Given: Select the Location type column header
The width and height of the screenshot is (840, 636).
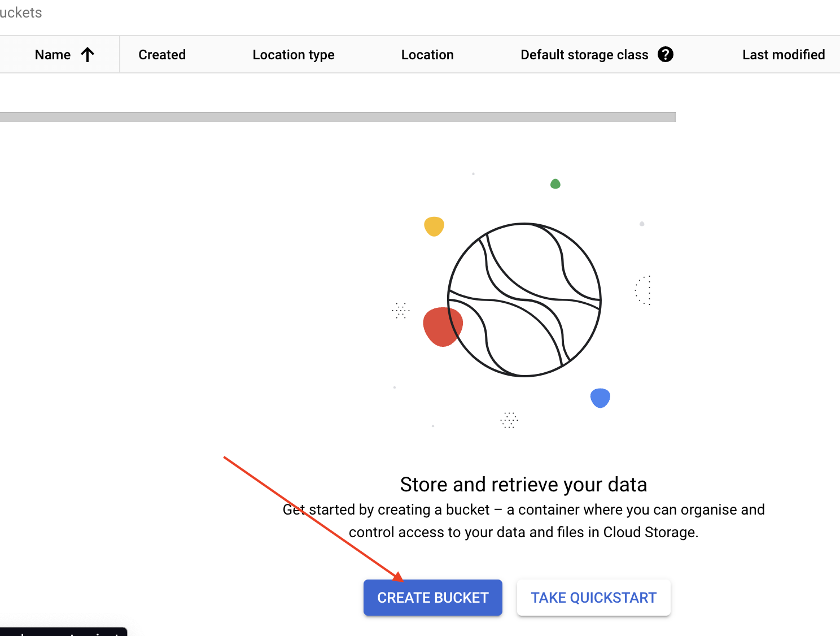Looking at the screenshot, I should coord(293,55).
